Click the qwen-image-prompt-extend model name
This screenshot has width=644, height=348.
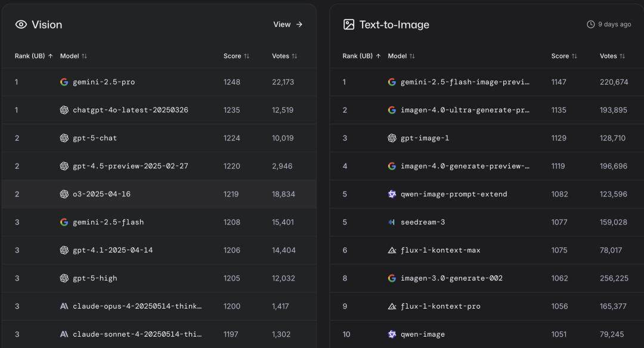coord(454,194)
